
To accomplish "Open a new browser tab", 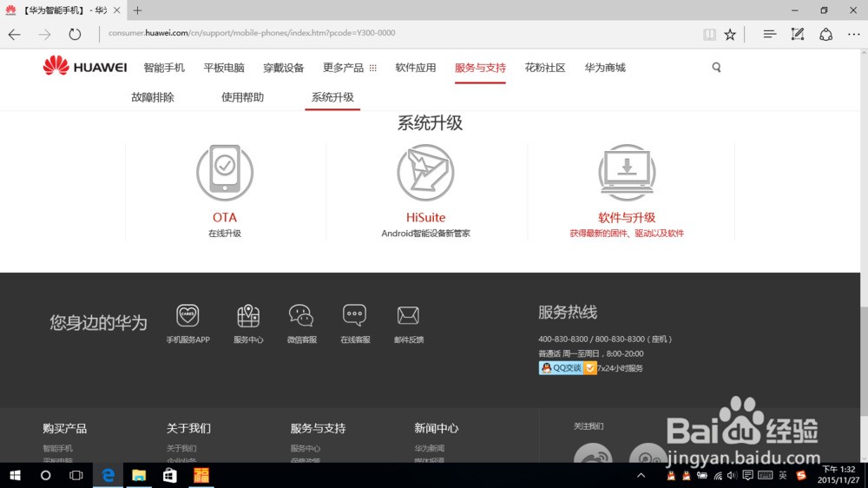I will point(137,10).
